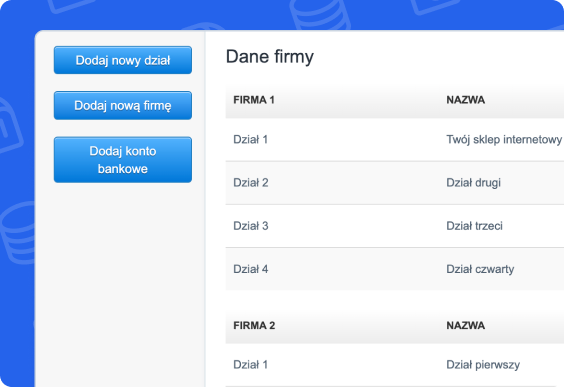The height and width of the screenshot is (387, 564).
Task: Open the Dział pierwszy entry in Firma 2
Action: point(483,365)
